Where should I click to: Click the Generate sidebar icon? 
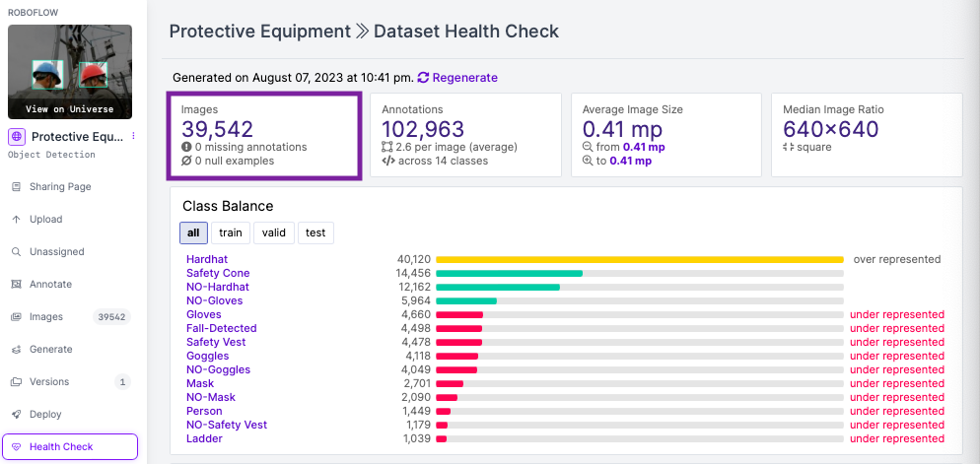[x=17, y=349]
